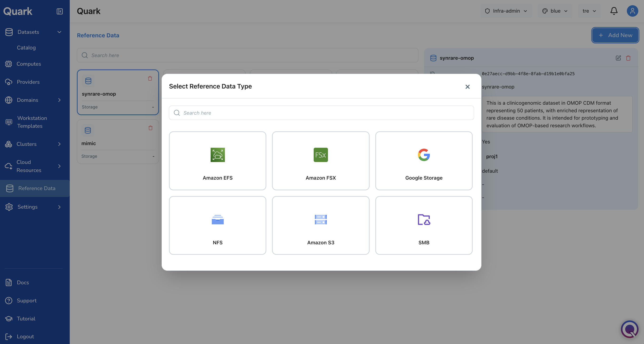The height and width of the screenshot is (344, 644).
Task: Open the Support link
Action: (26, 300)
